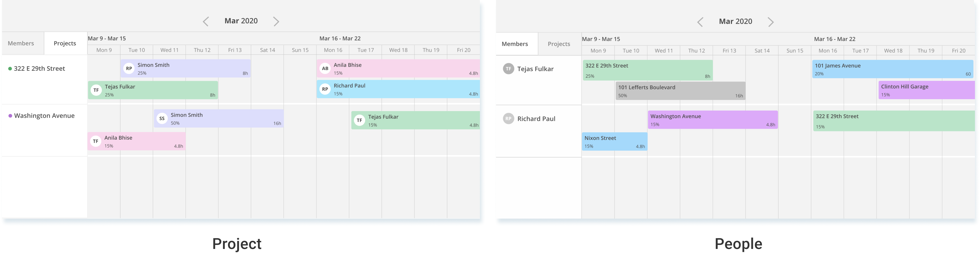Click the AB avatar on Anila Bhise bar
Image resolution: width=980 pixels, height=253 pixels.
[x=325, y=69]
